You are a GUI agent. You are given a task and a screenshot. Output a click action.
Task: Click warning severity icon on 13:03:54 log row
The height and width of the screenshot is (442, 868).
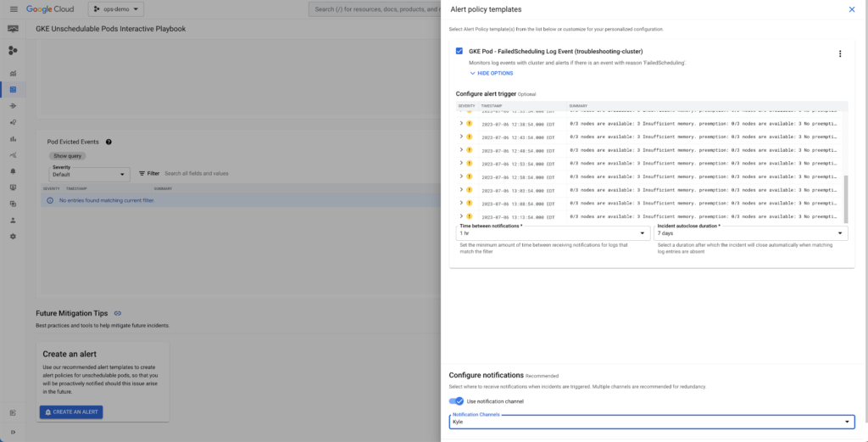pyautogui.click(x=469, y=190)
